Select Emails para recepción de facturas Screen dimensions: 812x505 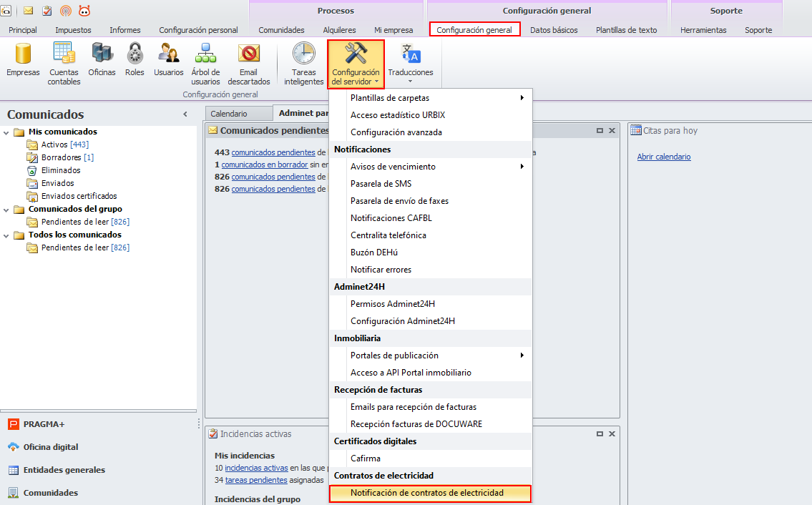[x=431, y=407]
